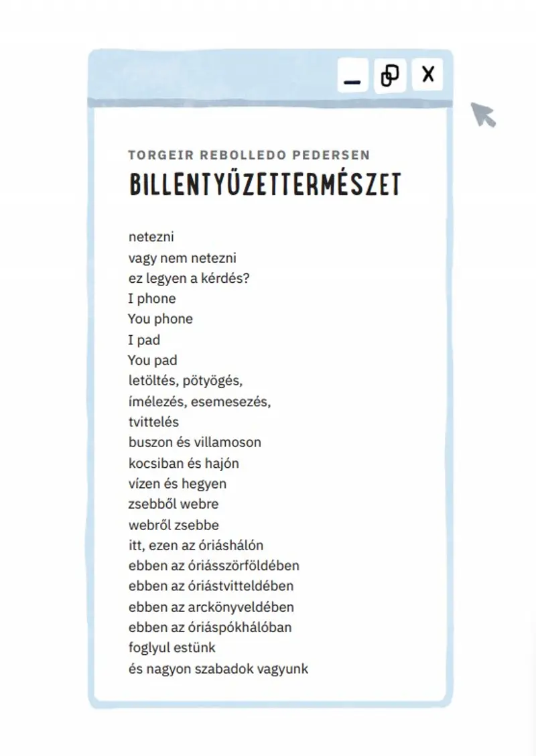Click the line "ez legyen a kérdés?"

click(x=189, y=278)
